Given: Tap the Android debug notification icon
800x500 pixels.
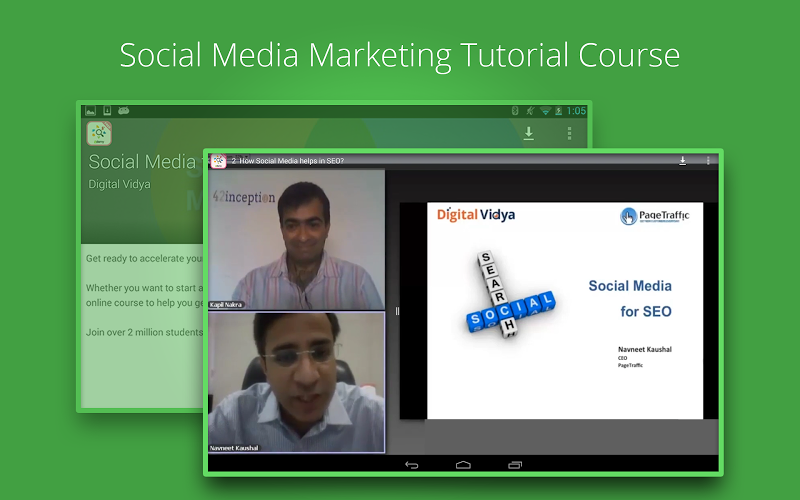Looking at the screenshot, I should coord(123,110).
